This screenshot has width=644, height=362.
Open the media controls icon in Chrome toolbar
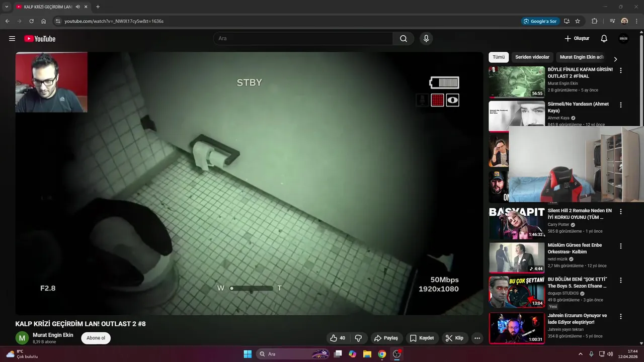pyautogui.click(x=612, y=21)
